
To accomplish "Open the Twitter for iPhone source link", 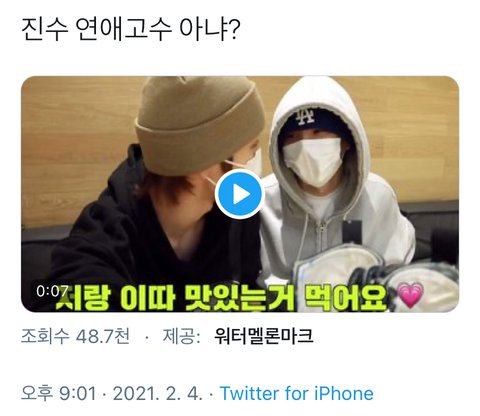I will (297, 393).
